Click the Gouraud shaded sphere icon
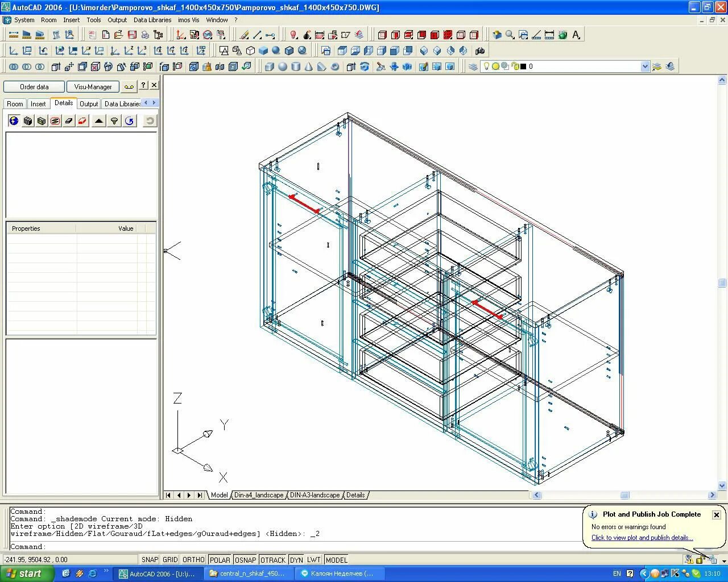728x582 pixels. coord(276,51)
